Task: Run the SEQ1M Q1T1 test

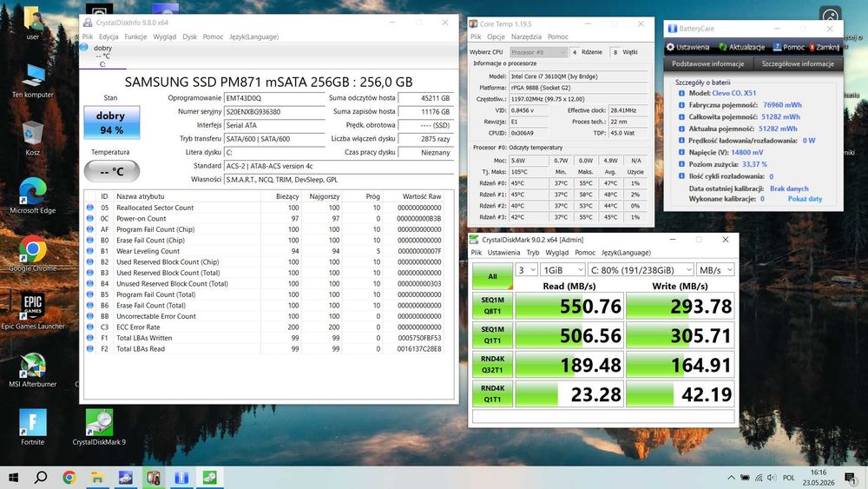Action: tap(492, 335)
